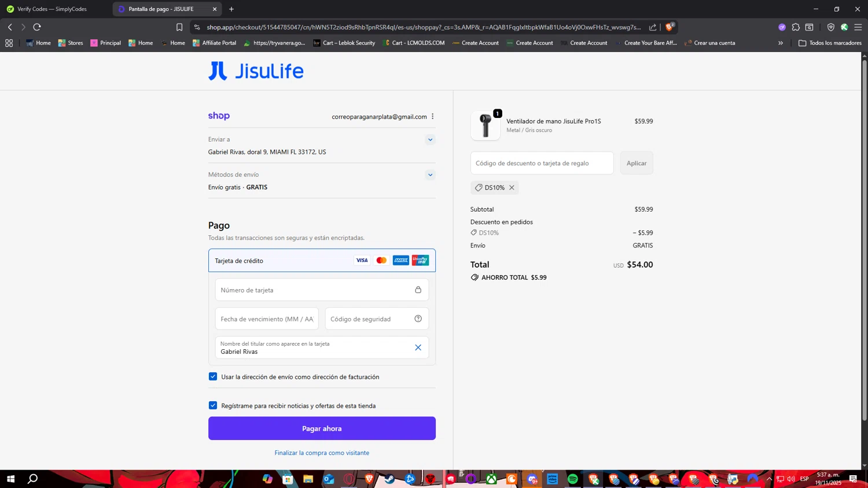868x488 pixels.
Task: Click the Brave Shields lion icon
Action: (x=670, y=27)
